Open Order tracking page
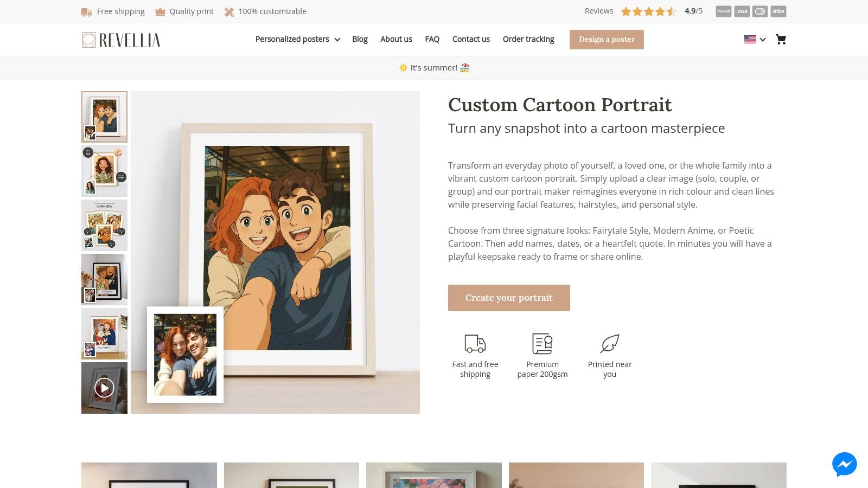Viewport: 868px width, 488px height. pyautogui.click(x=528, y=39)
